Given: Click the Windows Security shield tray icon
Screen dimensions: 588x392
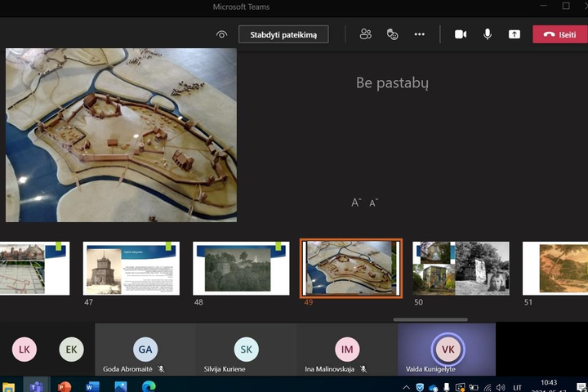Looking at the screenshot, I should click(x=420, y=387).
